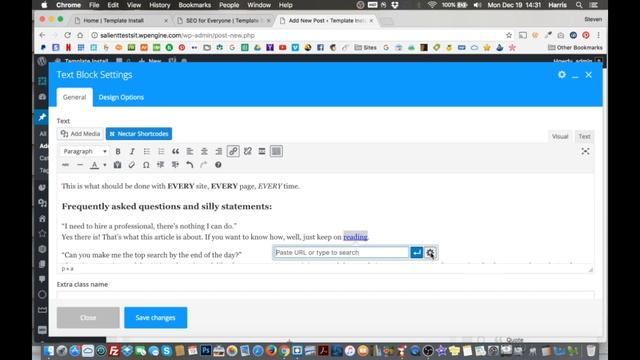Switch editor to Visual tab
This screenshot has height=360, width=640.
click(560, 136)
